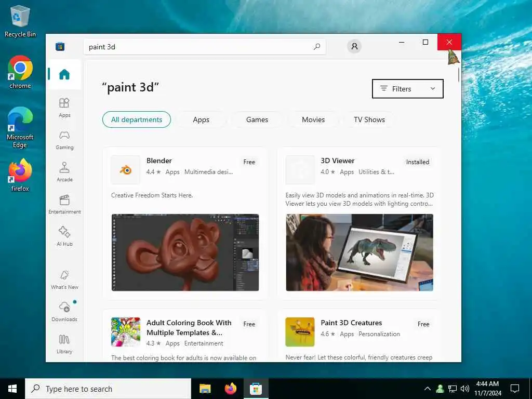Open the Blender title link

pos(159,161)
